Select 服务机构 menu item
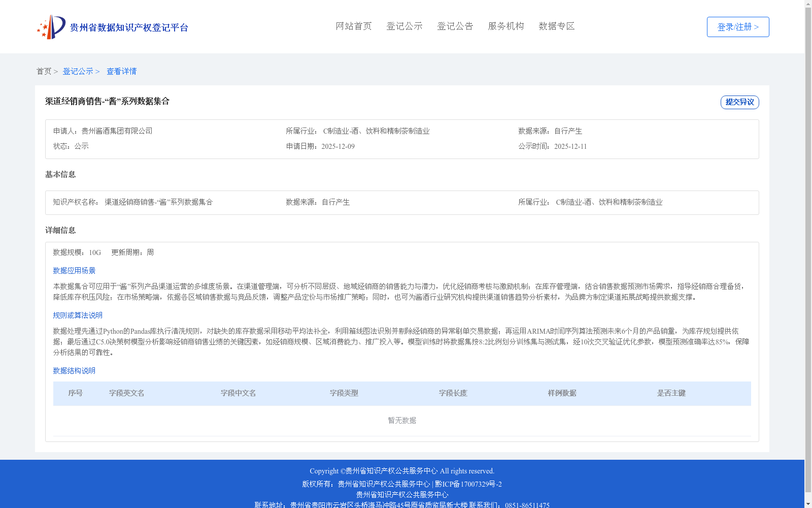This screenshot has width=812, height=508. pyautogui.click(x=506, y=26)
